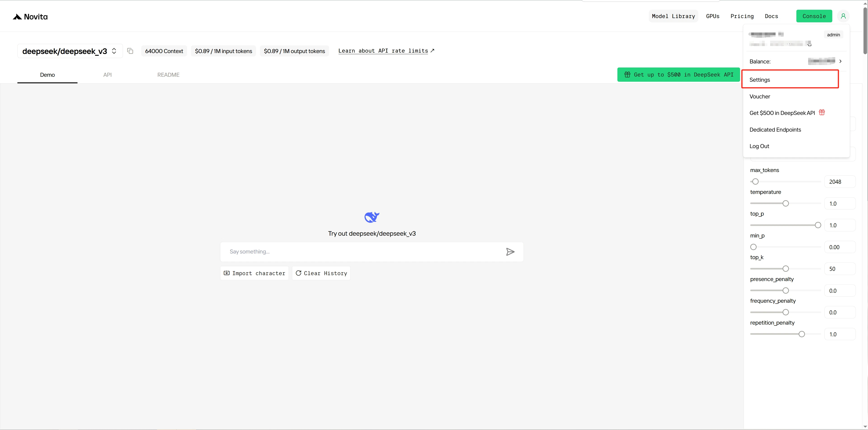Open the Pricing page

(x=742, y=16)
